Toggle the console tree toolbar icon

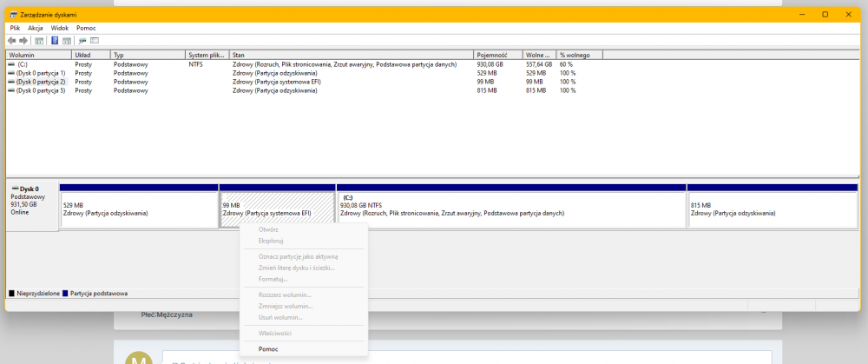(39, 40)
